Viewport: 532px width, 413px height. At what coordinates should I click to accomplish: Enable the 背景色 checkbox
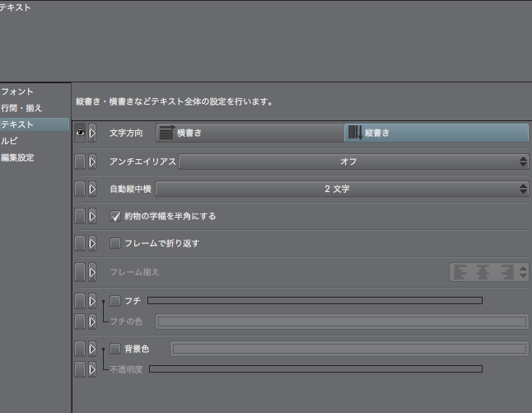pyautogui.click(x=116, y=349)
